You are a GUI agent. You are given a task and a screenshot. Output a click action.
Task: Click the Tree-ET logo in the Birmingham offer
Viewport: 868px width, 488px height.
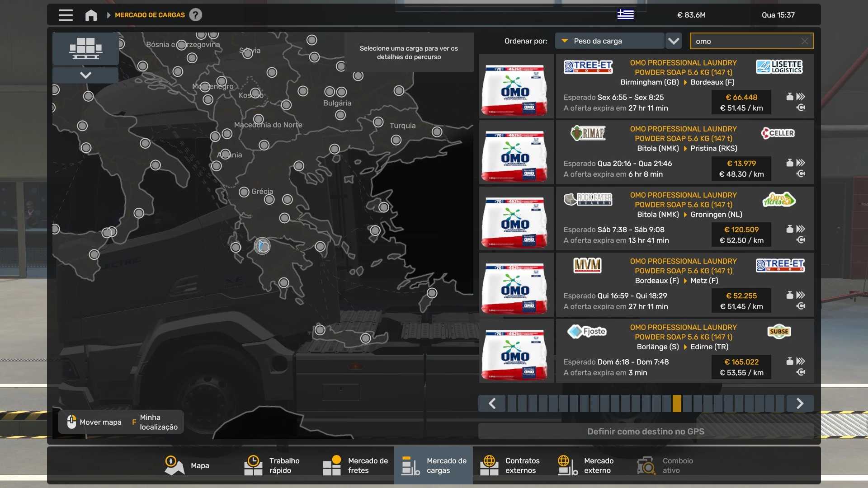588,67
